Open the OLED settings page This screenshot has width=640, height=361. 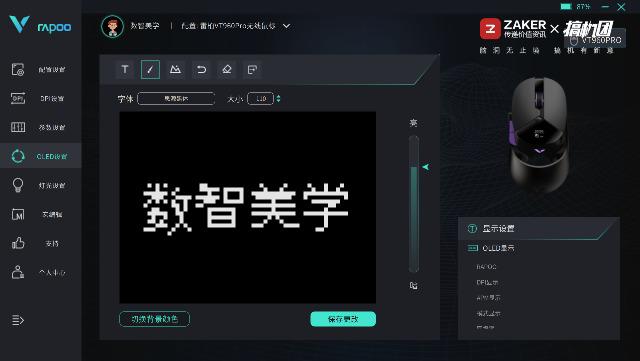(41, 156)
